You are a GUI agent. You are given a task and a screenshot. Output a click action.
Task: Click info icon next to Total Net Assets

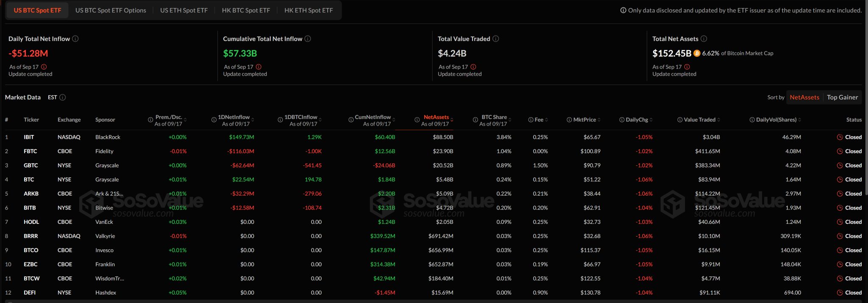704,39
